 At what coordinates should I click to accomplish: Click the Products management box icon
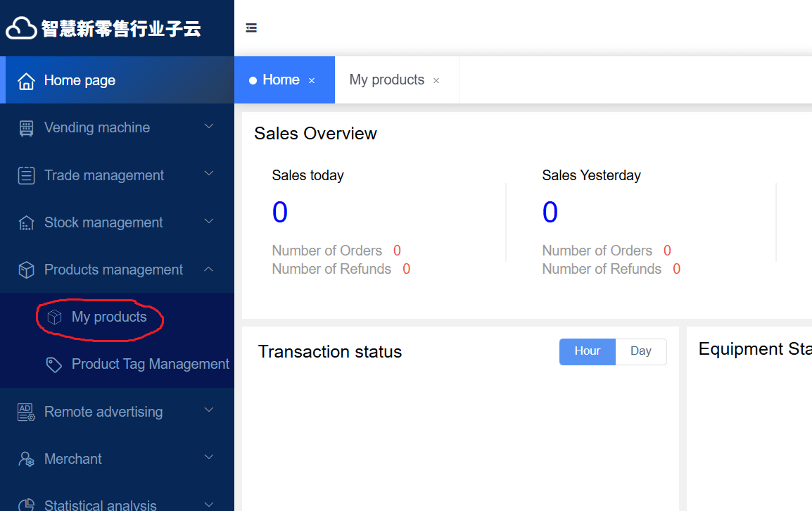coord(26,270)
